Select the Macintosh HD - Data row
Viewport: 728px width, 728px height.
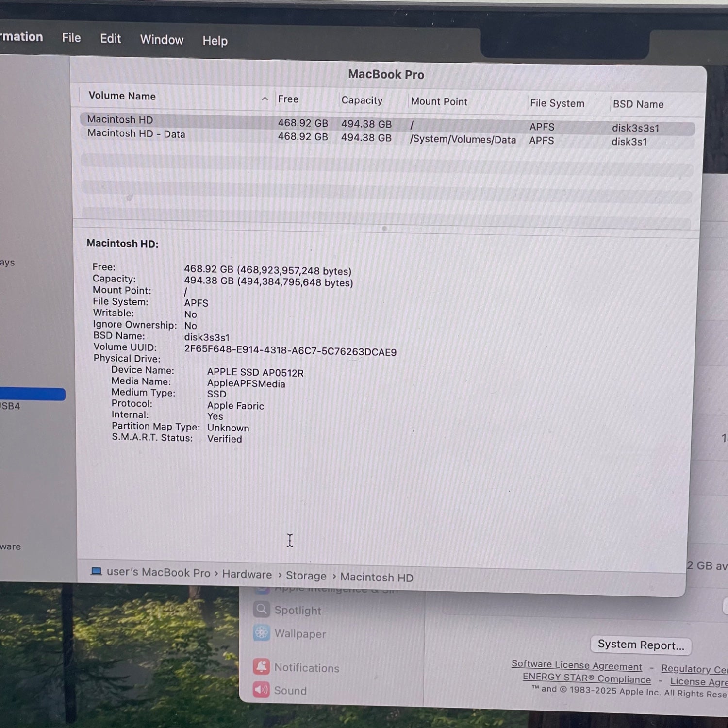coord(387,138)
